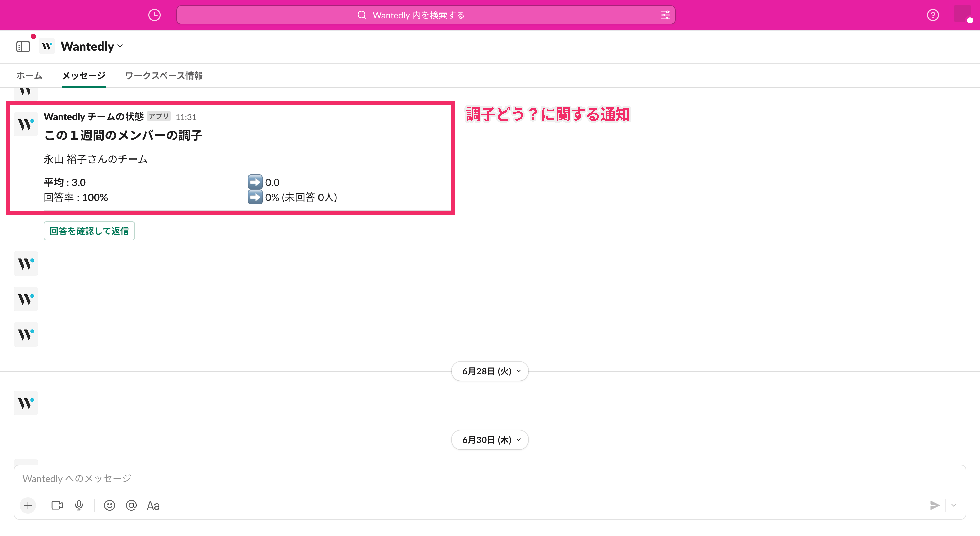
Task: Click the アプリ badge label
Action: point(159,116)
